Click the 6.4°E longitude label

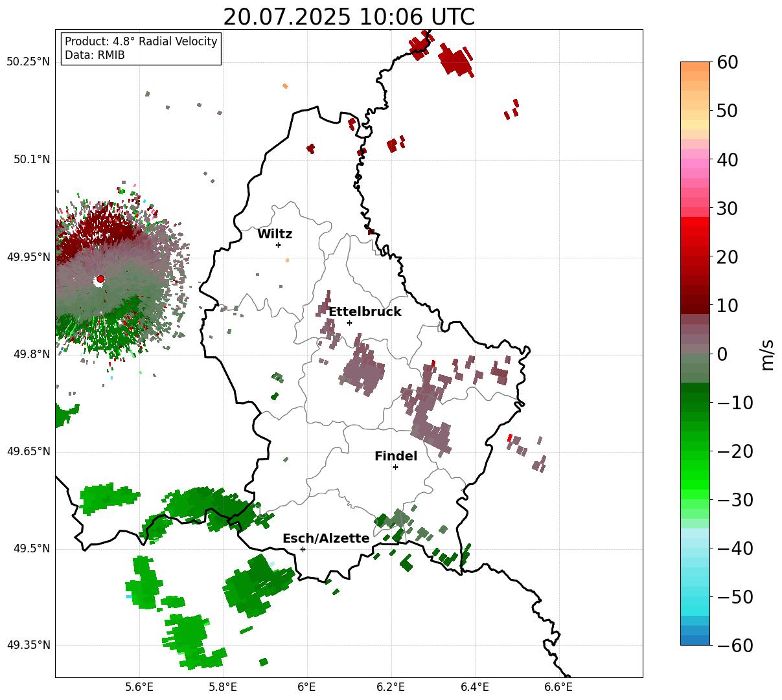coord(475,686)
